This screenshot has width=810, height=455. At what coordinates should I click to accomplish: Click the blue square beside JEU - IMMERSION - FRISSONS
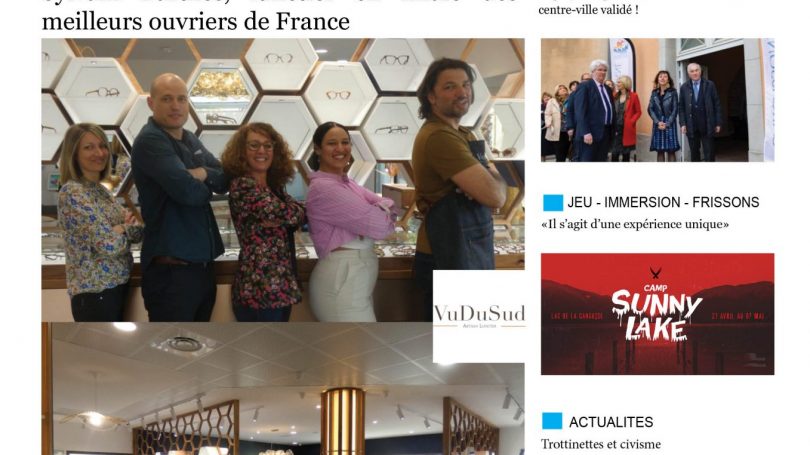pos(553,202)
